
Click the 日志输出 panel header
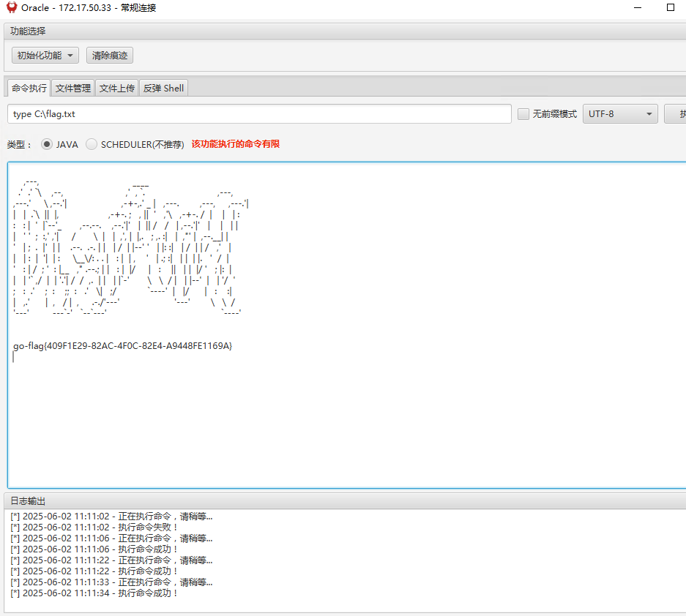pyautogui.click(x=28, y=501)
